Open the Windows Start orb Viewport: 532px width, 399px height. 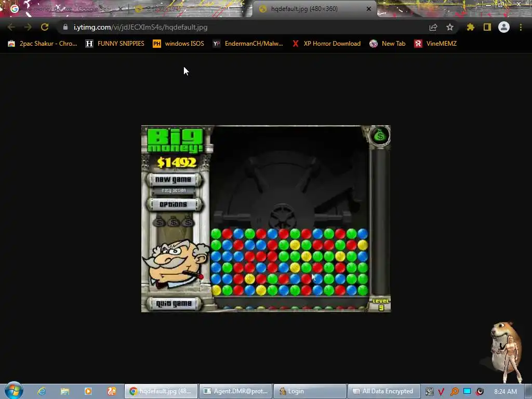(x=14, y=391)
